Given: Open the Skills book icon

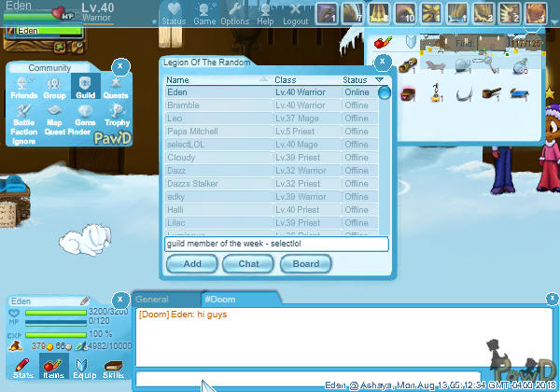Looking at the screenshot, I should [x=114, y=367].
